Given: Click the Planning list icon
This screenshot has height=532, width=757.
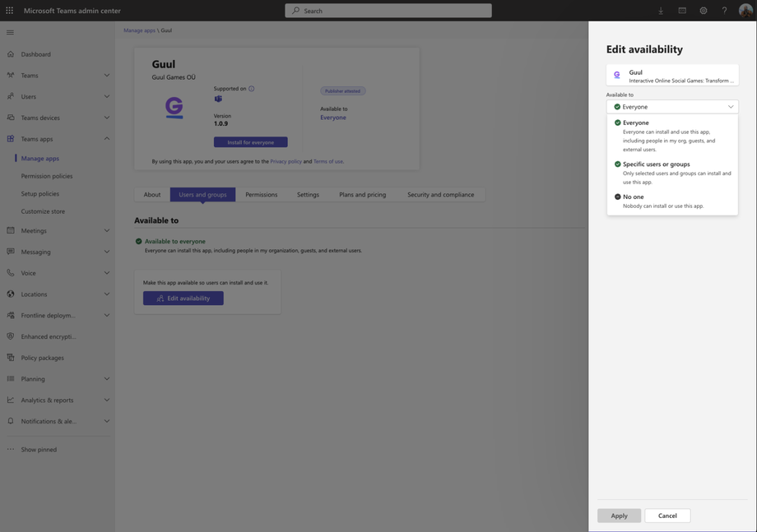Looking at the screenshot, I should (x=11, y=378).
